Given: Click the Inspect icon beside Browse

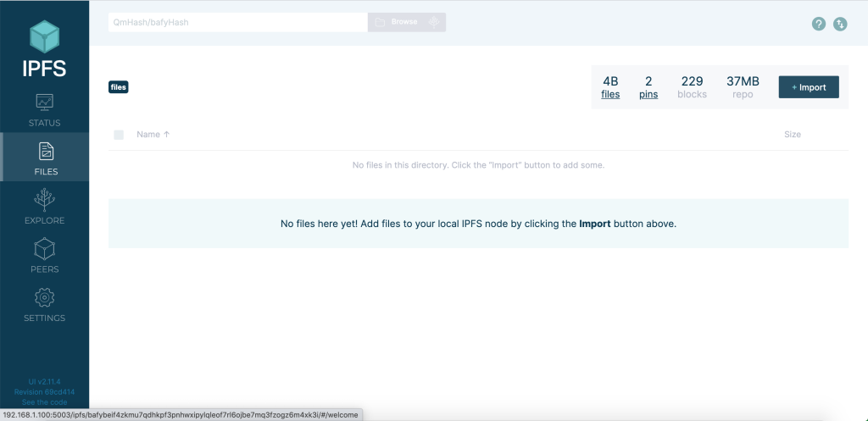Looking at the screenshot, I should pos(434,22).
